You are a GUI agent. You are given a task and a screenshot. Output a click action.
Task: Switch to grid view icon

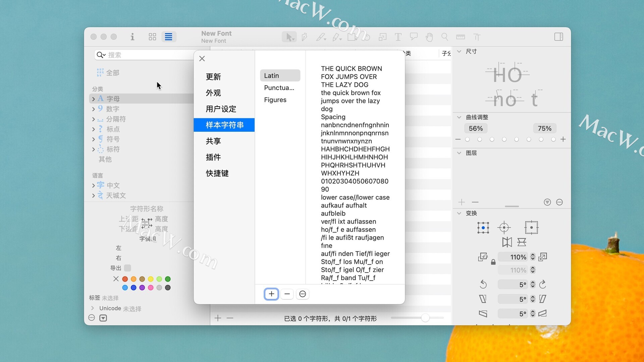tap(152, 37)
